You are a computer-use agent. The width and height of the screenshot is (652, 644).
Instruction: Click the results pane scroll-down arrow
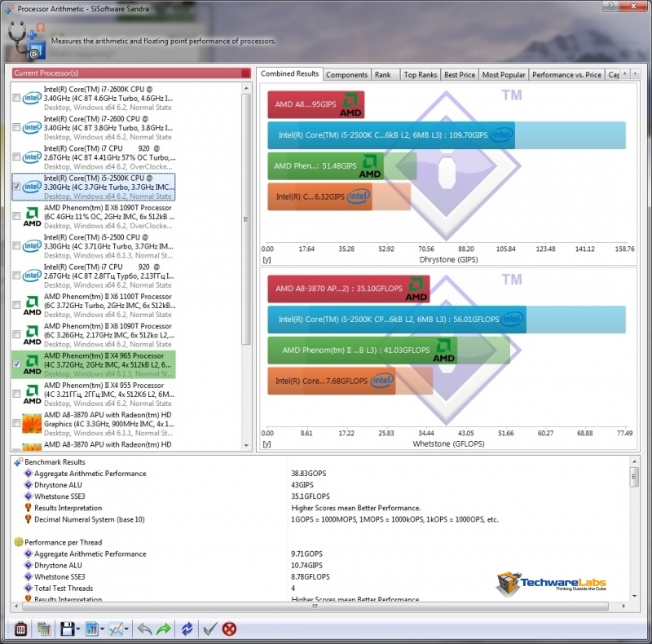click(634, 596)
